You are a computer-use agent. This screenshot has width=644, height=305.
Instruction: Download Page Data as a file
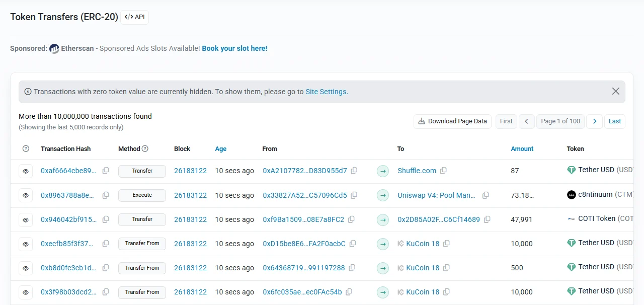[x=452, y=121]
